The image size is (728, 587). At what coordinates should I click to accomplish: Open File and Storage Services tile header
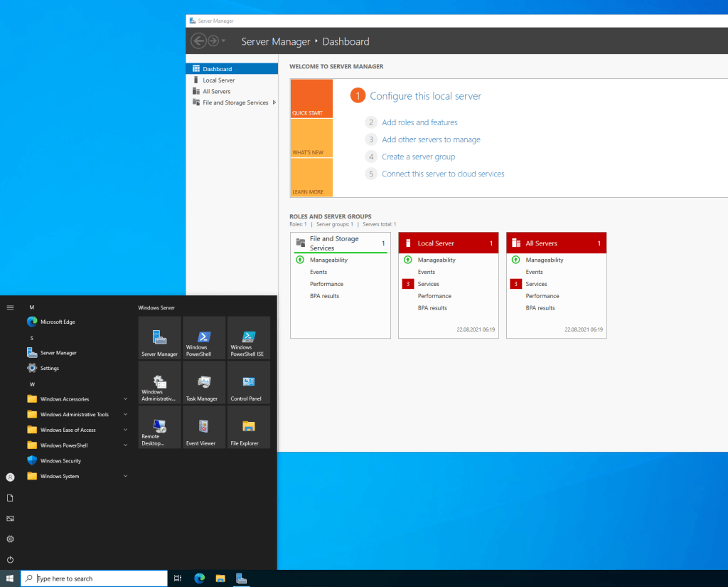point(341,243)
